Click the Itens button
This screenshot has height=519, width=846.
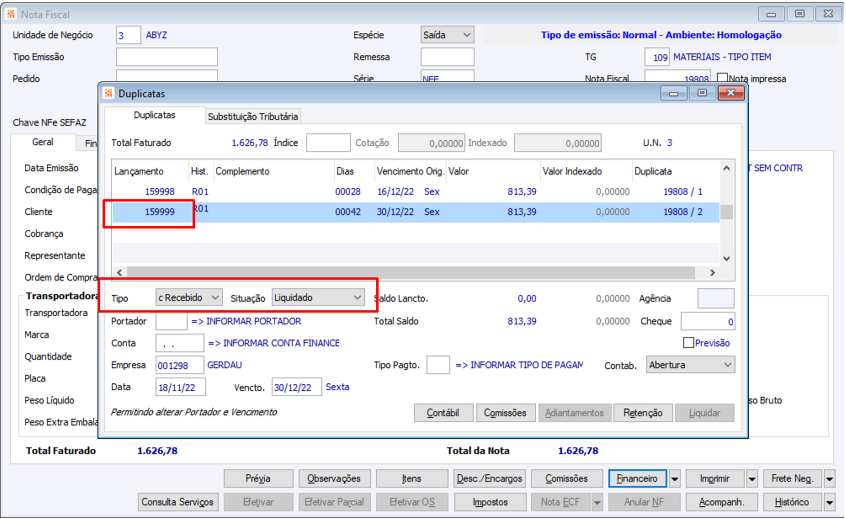click(412, 479)
